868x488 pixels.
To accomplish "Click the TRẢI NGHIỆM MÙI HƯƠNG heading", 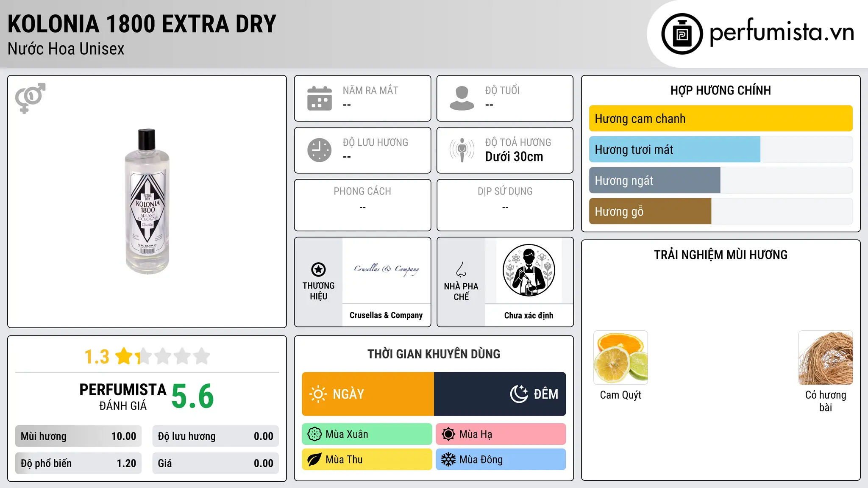I will pos(721,255).
